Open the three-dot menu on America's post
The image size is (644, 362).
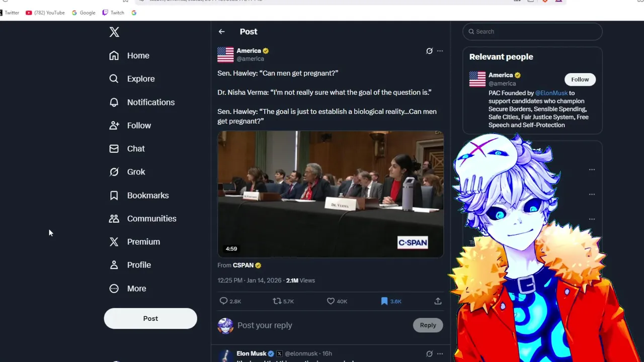(x=440, y=51)
